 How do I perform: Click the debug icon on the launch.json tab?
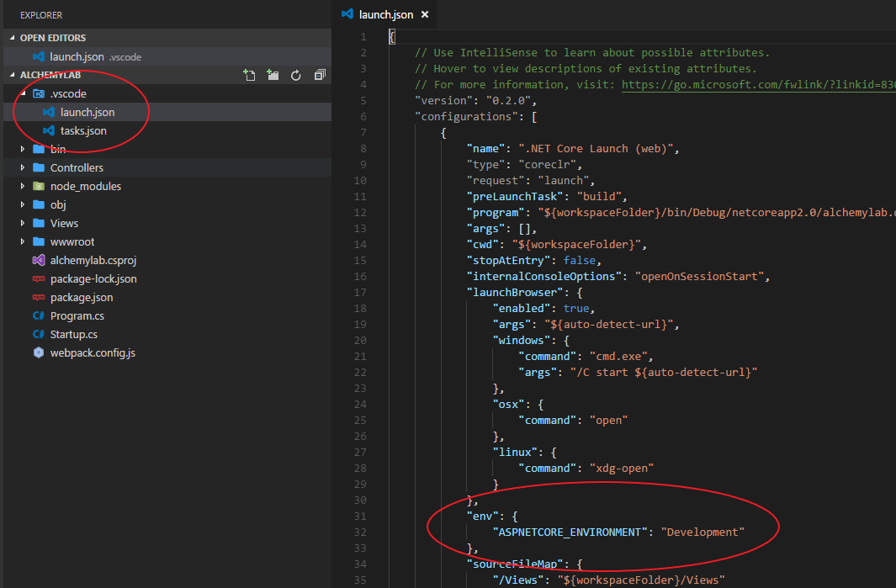[x=347, y=13]
